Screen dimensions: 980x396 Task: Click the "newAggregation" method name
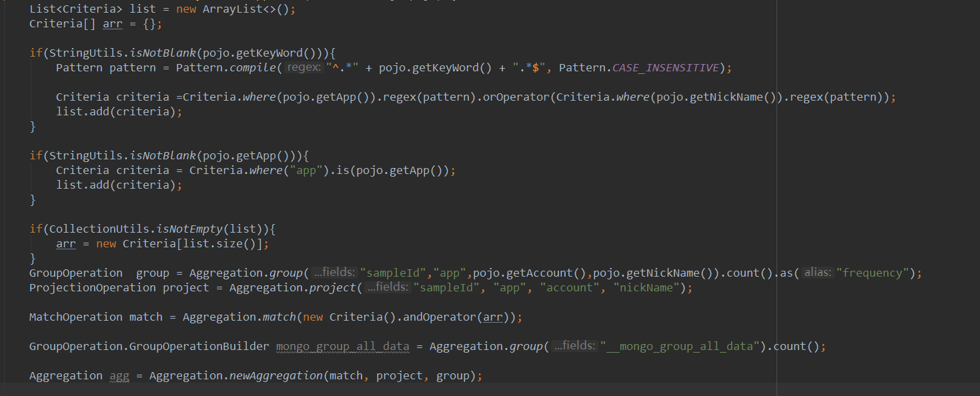[x=276, y=375]
